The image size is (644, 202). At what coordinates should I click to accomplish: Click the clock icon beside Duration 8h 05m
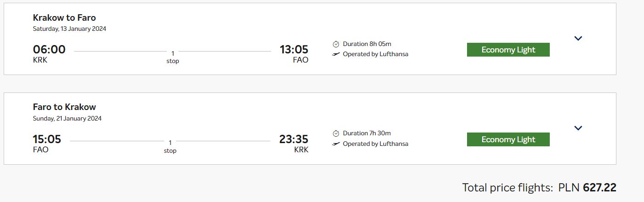click(336, 44)
